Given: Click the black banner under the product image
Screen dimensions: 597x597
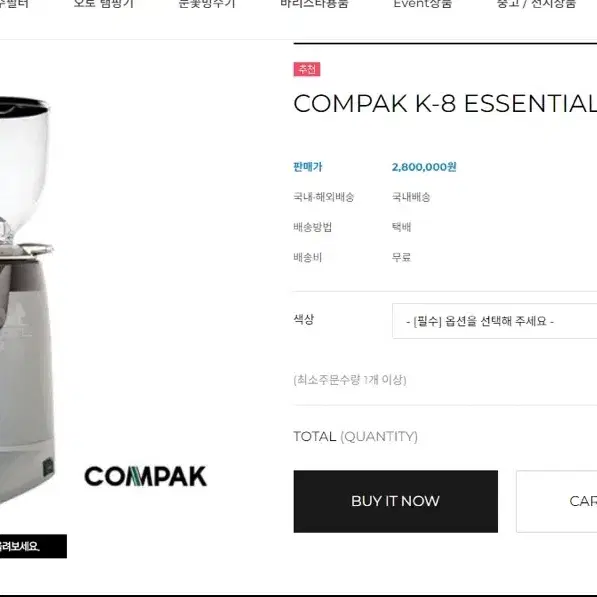Looking at the screenshot, I should point(33,546).
